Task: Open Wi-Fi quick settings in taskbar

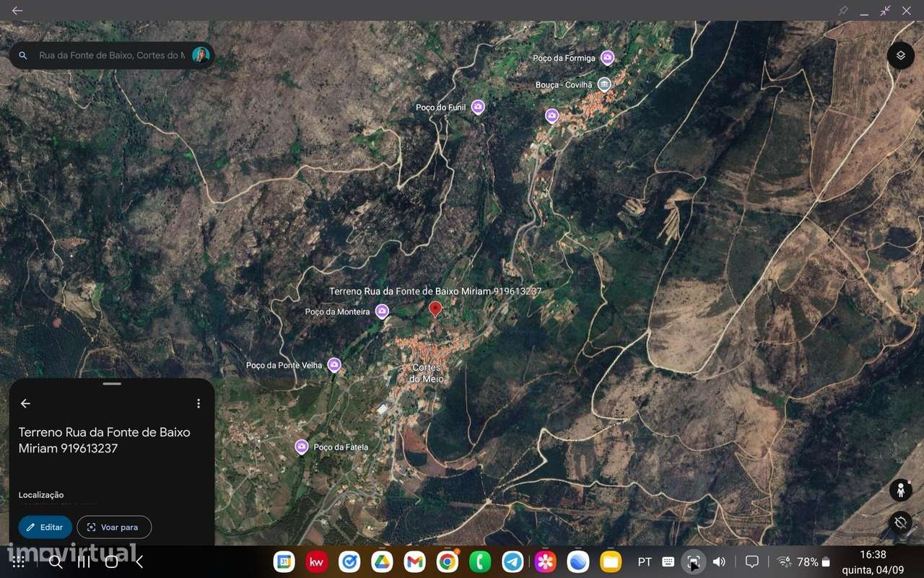Action: pos(785,562)
